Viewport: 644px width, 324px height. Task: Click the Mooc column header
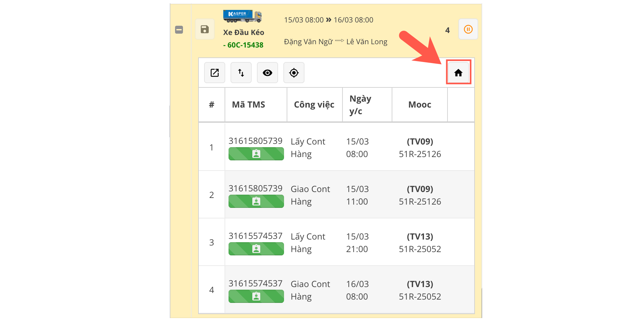(419, 105)
